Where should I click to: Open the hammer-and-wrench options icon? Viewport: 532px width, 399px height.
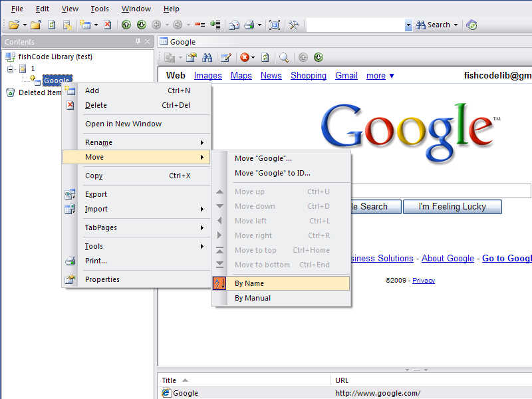pyautogui.click(x=294, y=25)
